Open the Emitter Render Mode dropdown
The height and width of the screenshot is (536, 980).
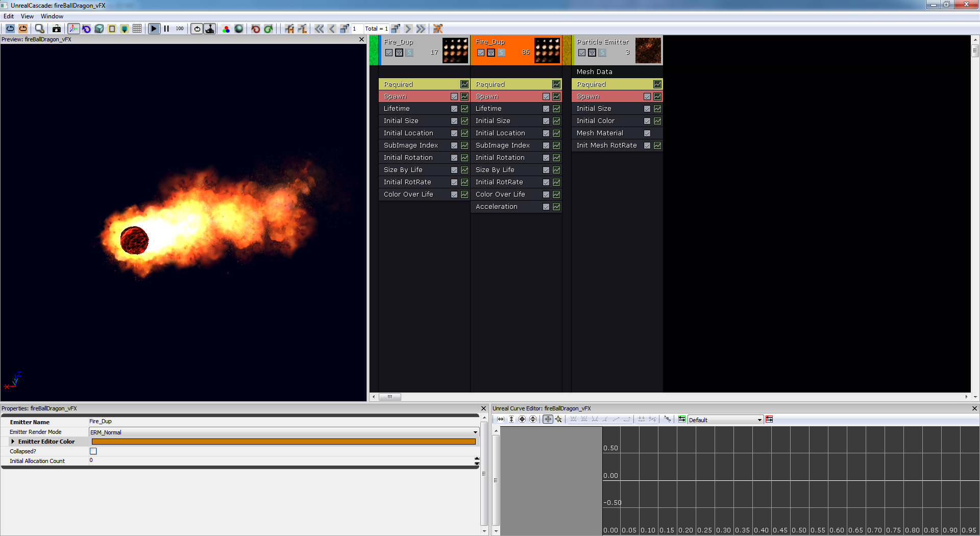coord(475,432)
